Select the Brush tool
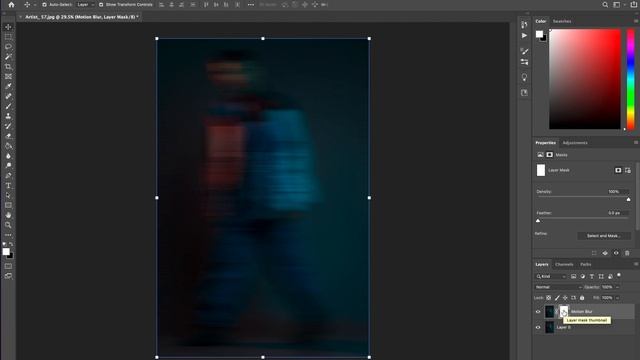The image size is (640, 360). (8, 106)
